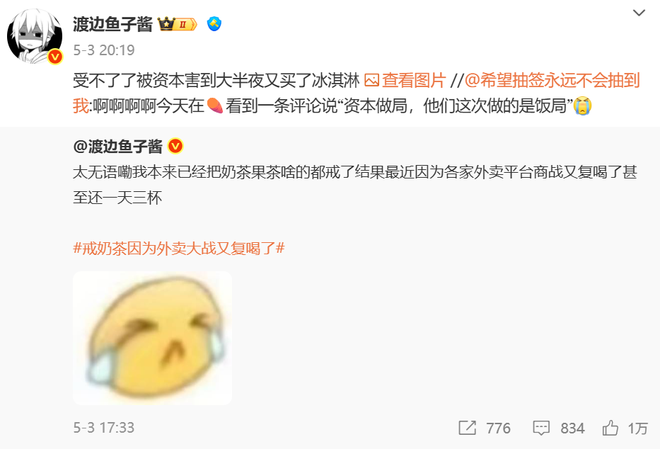Screen dimensions: 660x449
Task: Click the crying emoji in repost text
Action: tap(583, 106)
